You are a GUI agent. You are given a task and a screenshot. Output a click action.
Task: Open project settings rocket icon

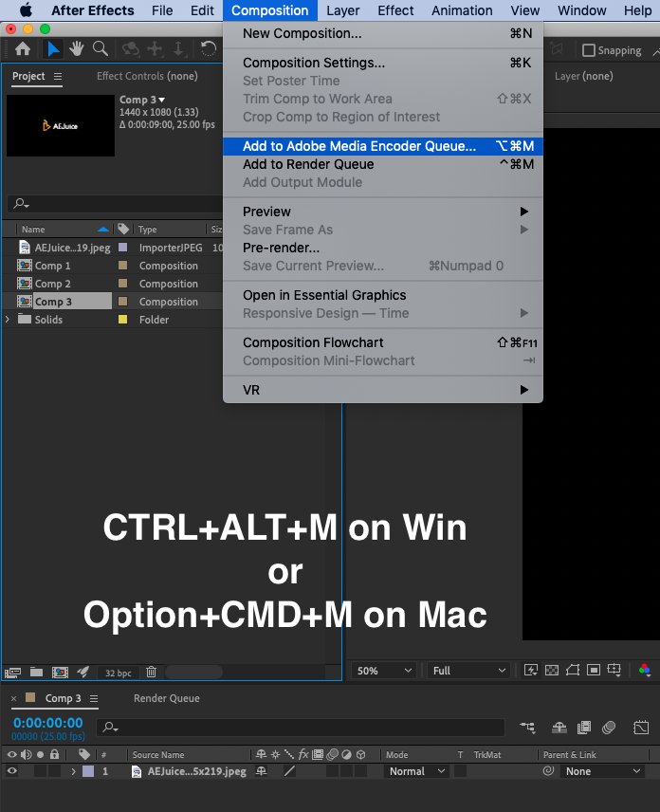tap(82, 673)
